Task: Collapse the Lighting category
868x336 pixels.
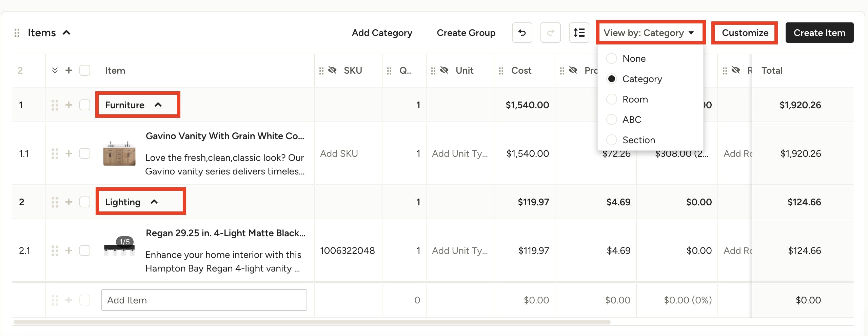Action: [154, 202]
